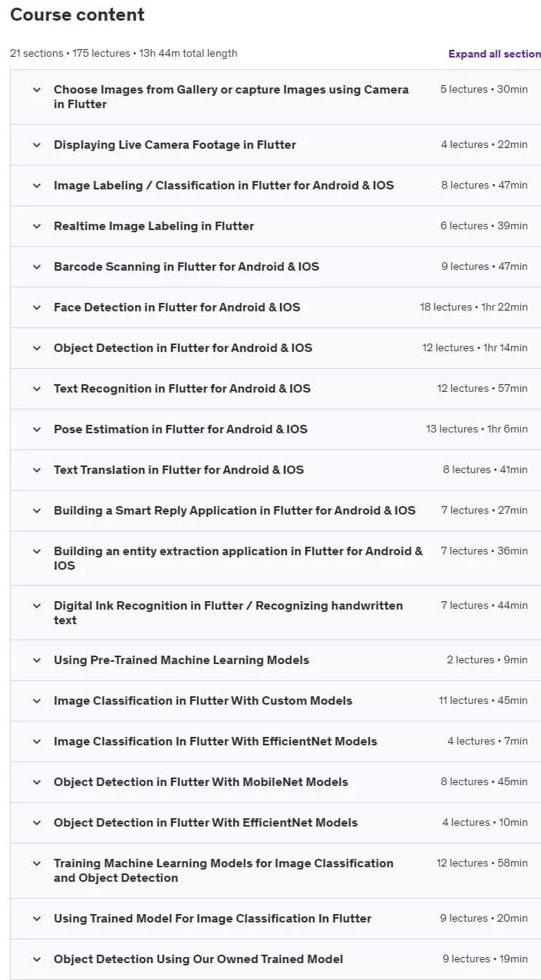541x980 pixels.
Task: Expand chevron for Text Translation section
Action: 36,470
